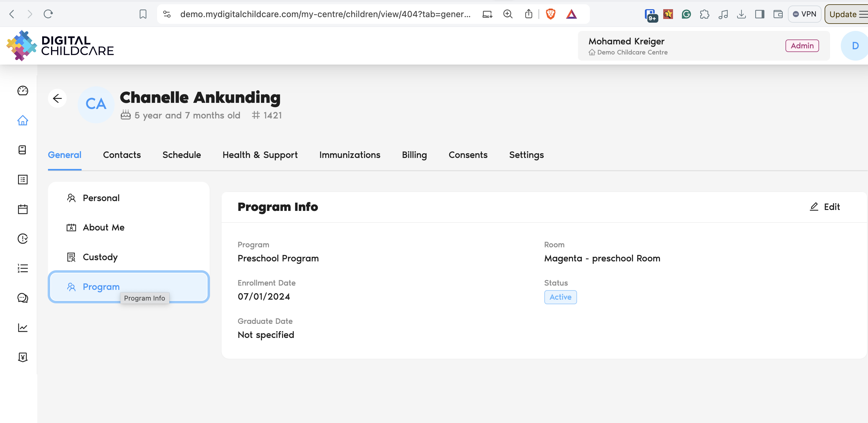Toggle the VPN button in the browser toolbar

[x=804, y=14]
